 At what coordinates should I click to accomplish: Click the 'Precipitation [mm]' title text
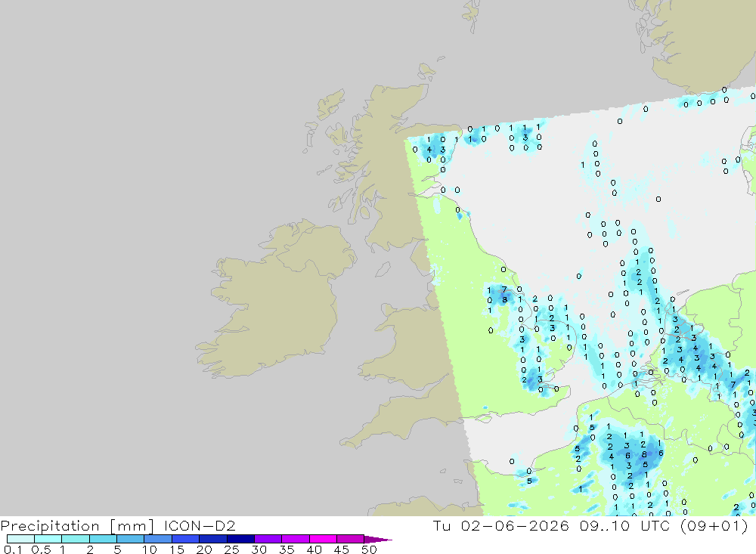(77, 525)
